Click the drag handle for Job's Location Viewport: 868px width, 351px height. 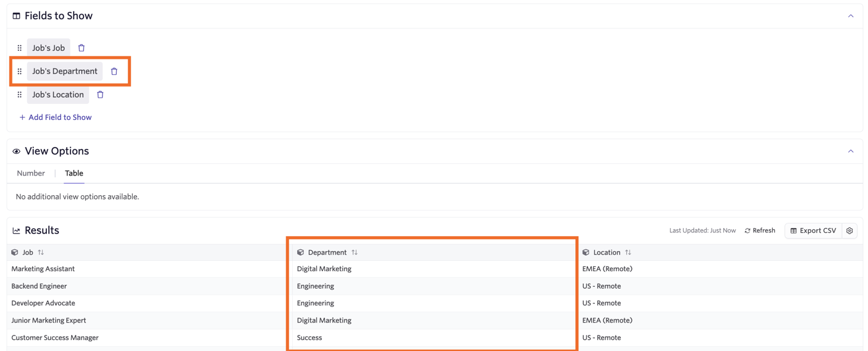[x=20, y=95]
